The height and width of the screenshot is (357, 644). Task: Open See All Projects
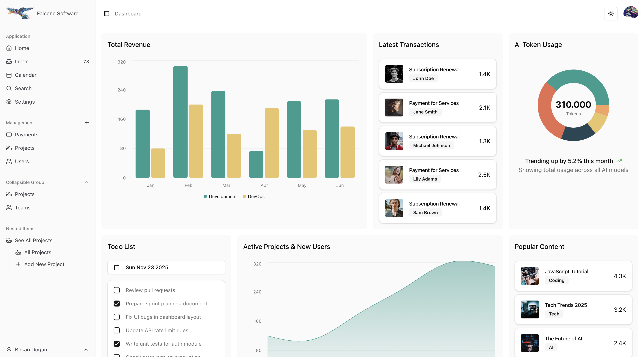34,240
